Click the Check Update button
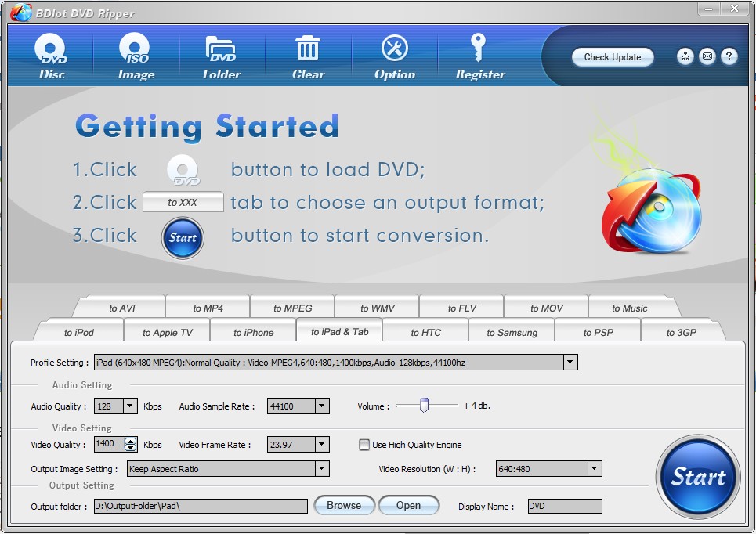Screen dimensions: 756x534 click(613, 57)
